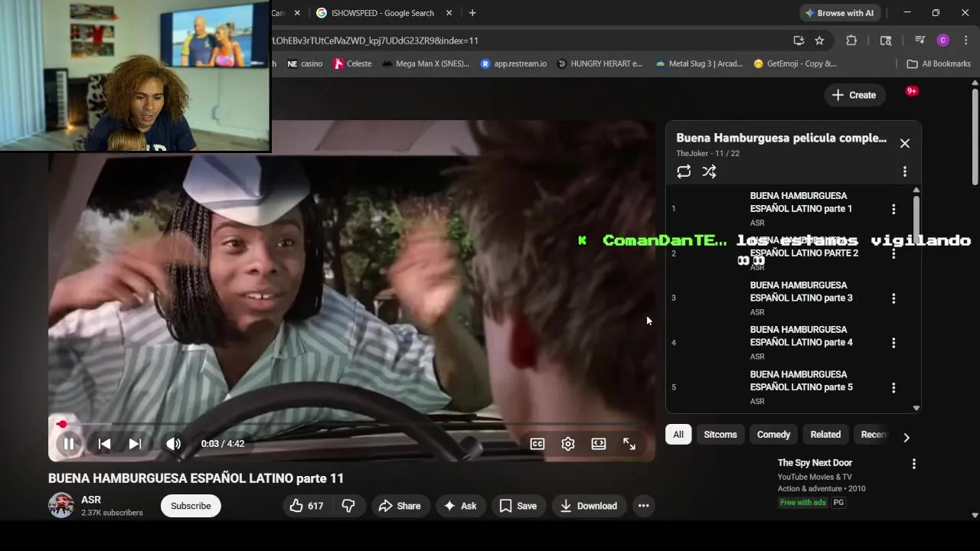Open the GetEmoji bookmark
980x551 pixels.
coord(795,64)
